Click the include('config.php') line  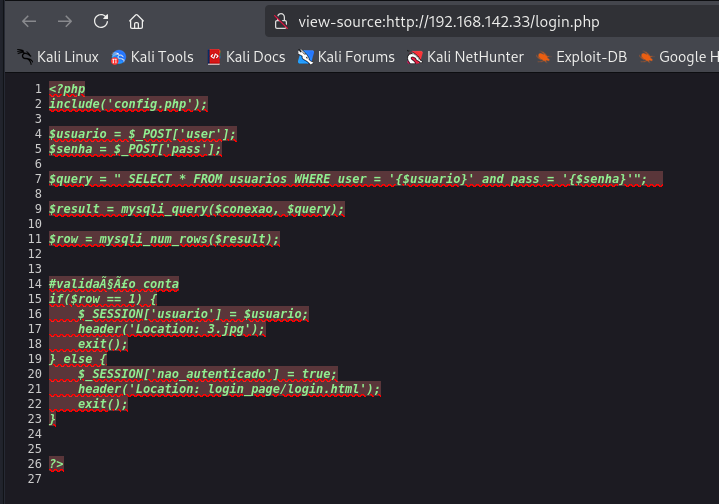128,104
